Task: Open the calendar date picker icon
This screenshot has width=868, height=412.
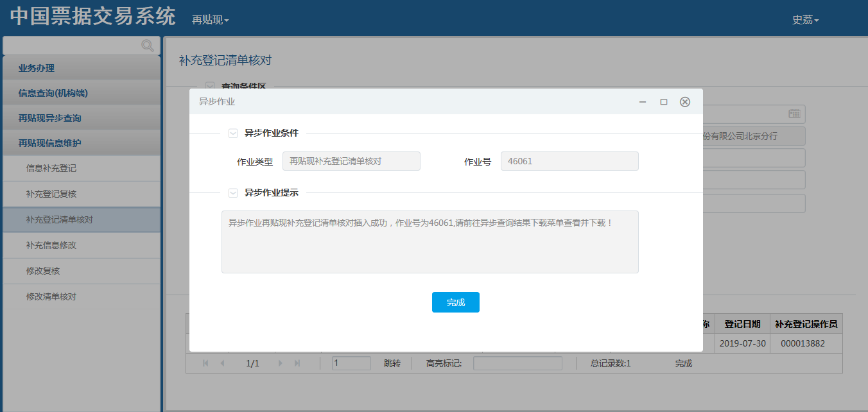Action: tap(794, 114)
